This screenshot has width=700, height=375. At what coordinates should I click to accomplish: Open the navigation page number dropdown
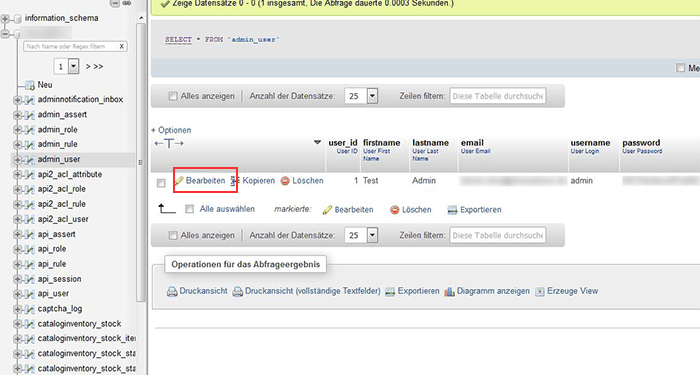(x=67, y=67)
